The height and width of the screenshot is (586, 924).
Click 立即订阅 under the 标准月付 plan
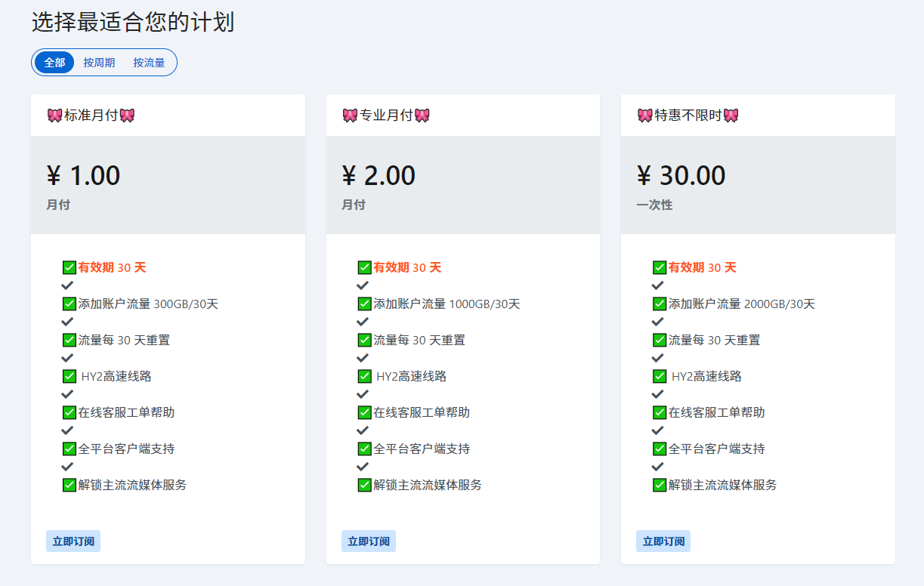click(x=73, y=541)
